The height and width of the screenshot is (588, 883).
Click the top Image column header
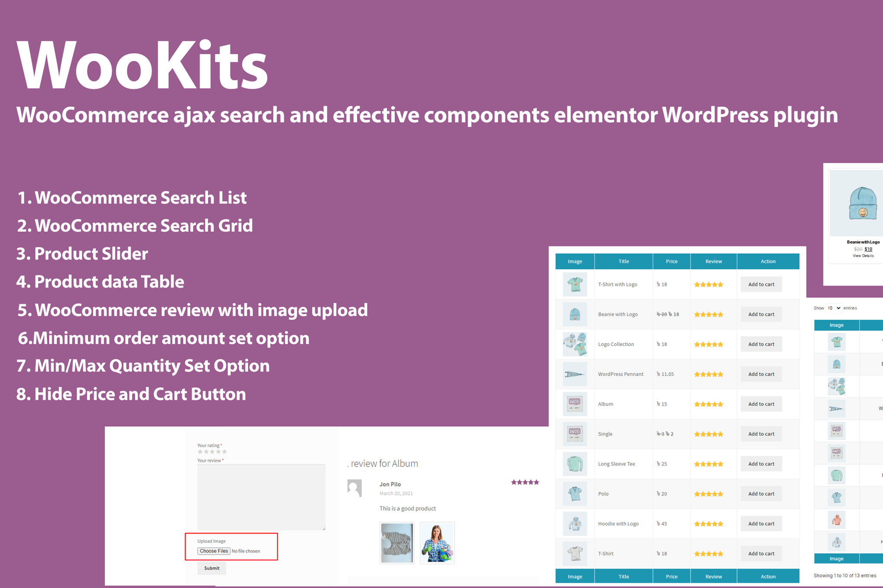575,262
